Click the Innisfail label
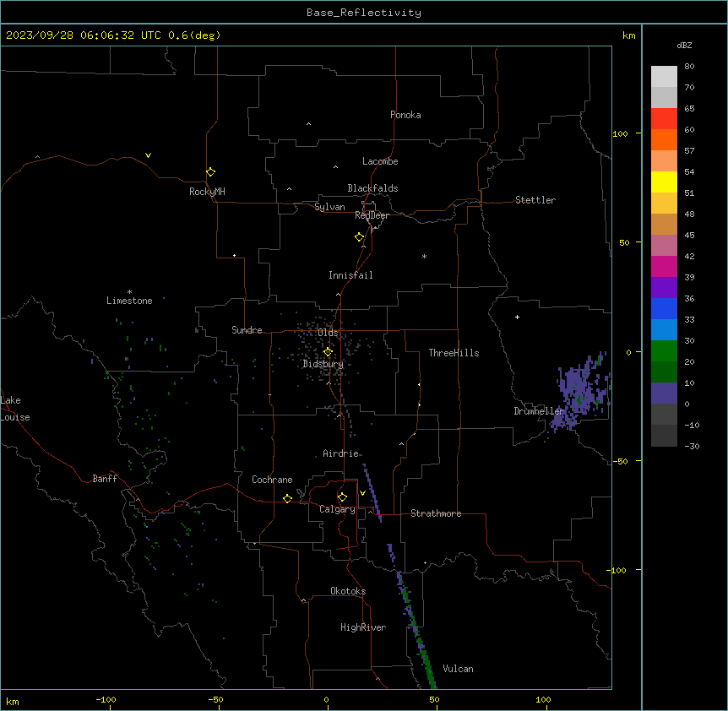 tap(350, 275)
